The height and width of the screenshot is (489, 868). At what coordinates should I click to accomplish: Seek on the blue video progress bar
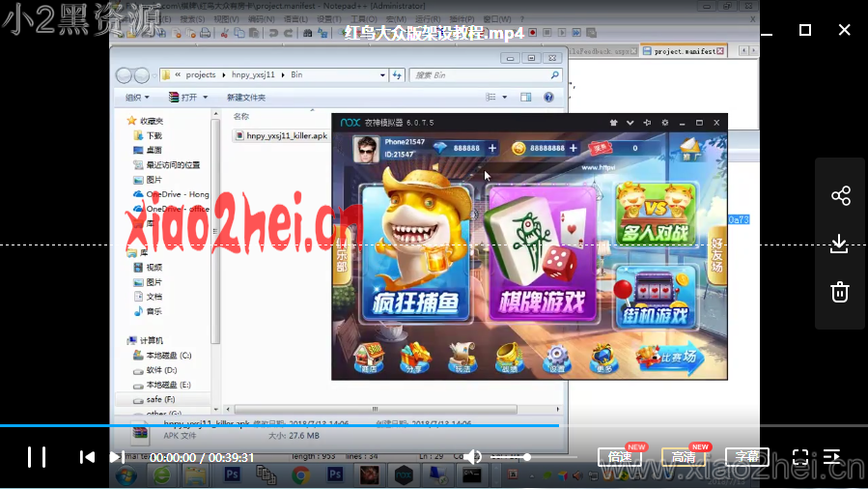pyautogui.click(x=279, y=425)
